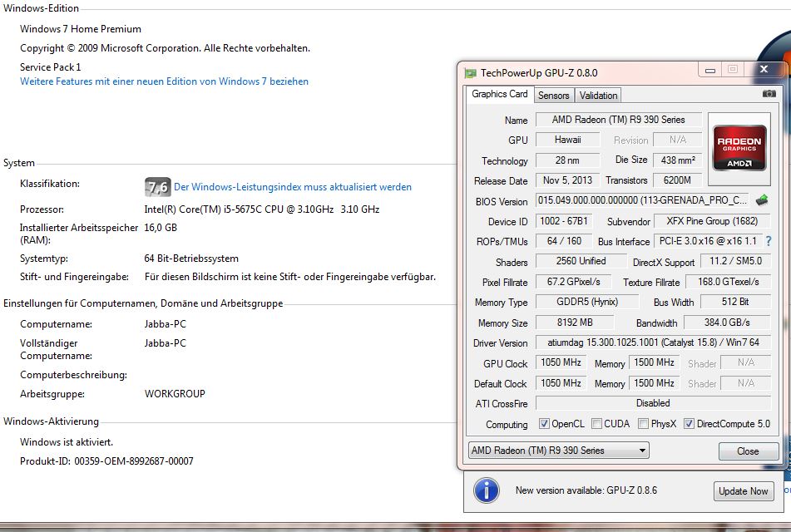Click the Driver Version value atiumdag 15.300.1025.1001
The height and width of the screenshot is (532, 791).
pos(653,342)
